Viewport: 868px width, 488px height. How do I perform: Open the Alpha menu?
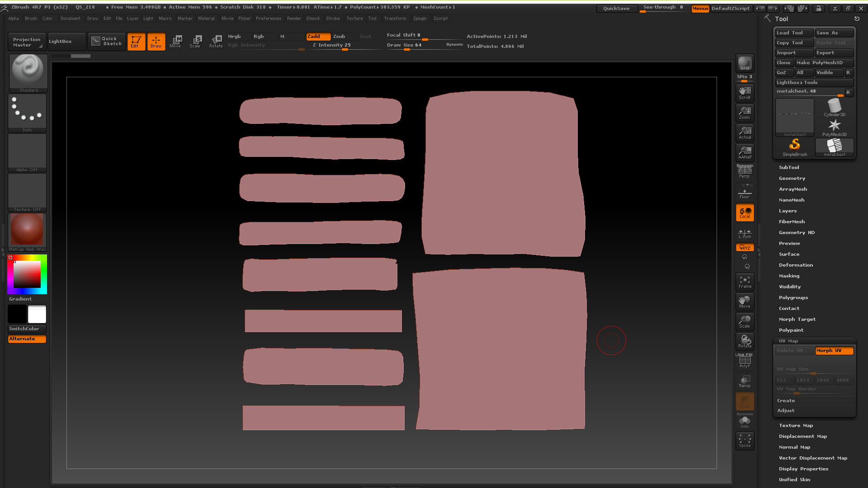click(x=14, y=19)
